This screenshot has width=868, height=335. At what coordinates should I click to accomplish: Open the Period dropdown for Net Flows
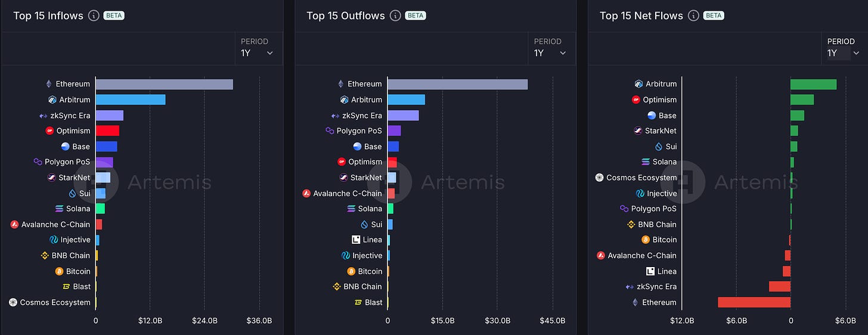tap(844, 48)
